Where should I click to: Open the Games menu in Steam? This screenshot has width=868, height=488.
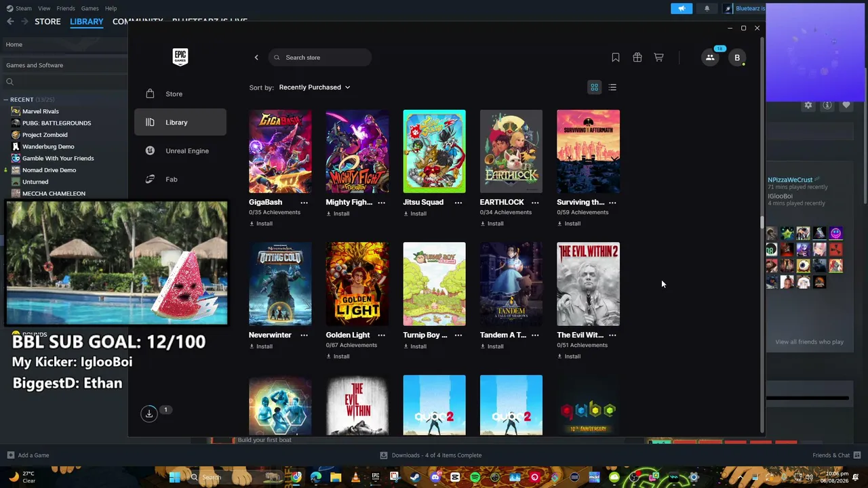pyautogui.click(x=90, y=8)
